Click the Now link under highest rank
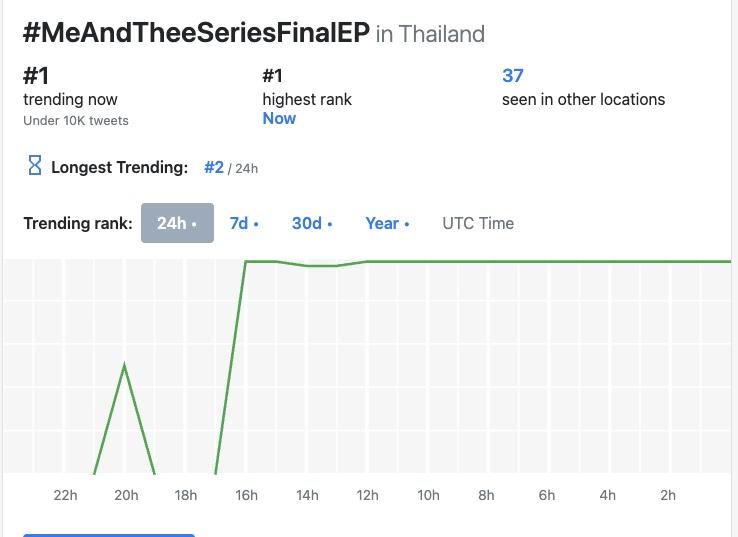Image resolution: width=738 pixels, height=537 pixels. (x=279, y=118)
